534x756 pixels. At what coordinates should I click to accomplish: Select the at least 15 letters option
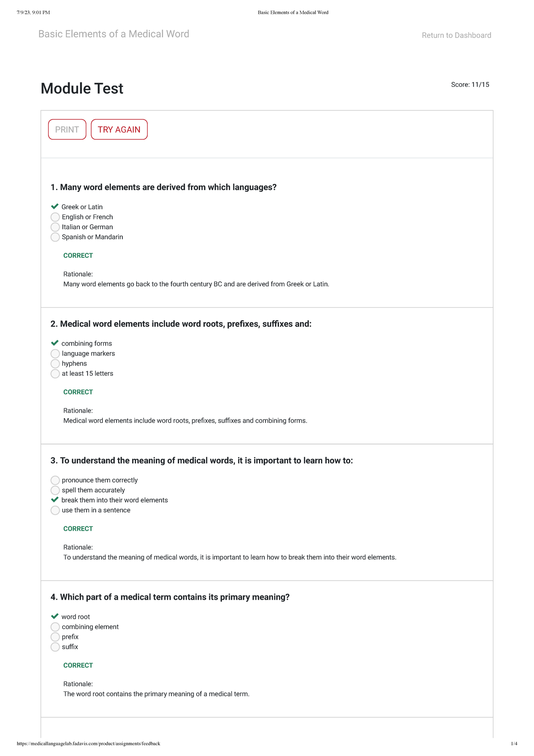click(55, 374)
